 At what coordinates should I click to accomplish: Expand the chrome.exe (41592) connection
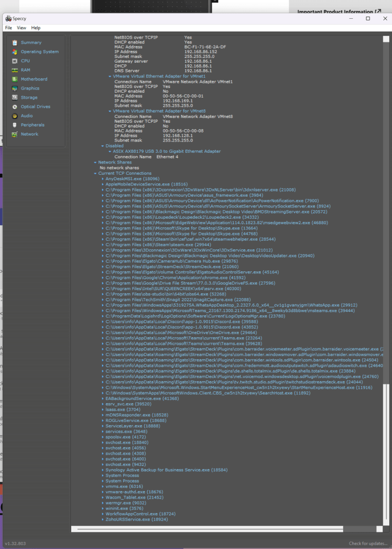[102, 278]
